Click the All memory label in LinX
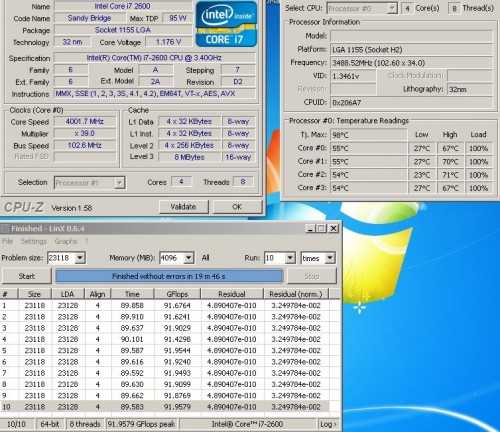 [x=205, y=258]
